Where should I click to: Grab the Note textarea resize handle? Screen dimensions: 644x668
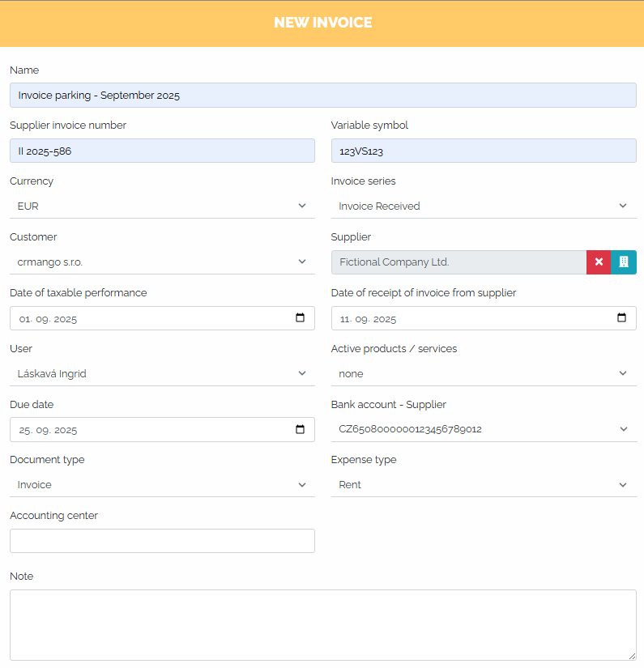[632, 657]
